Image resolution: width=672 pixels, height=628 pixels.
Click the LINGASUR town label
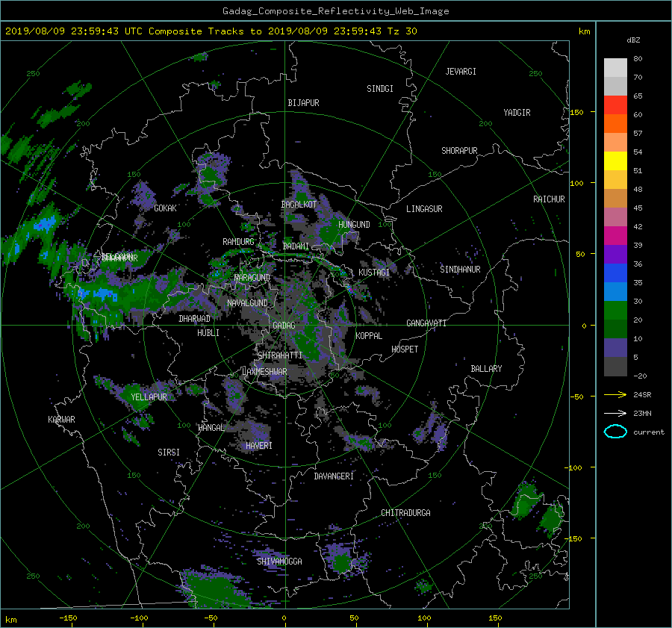coord(424,209)
